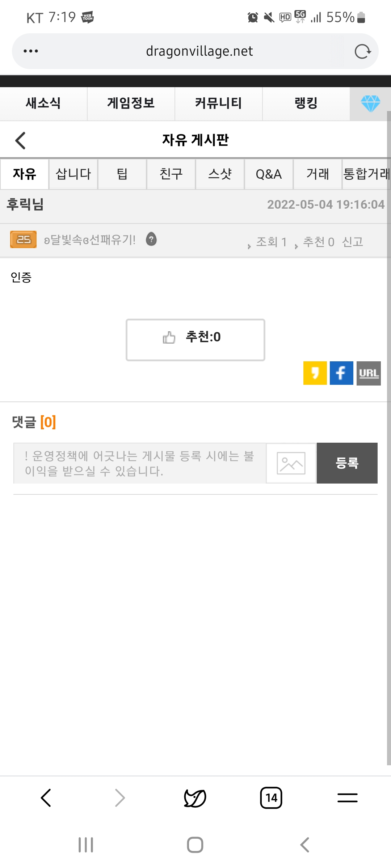This screenshot has width=391, height=868.
Task: Submit comment with 등록 button
Action: (347, 463)
